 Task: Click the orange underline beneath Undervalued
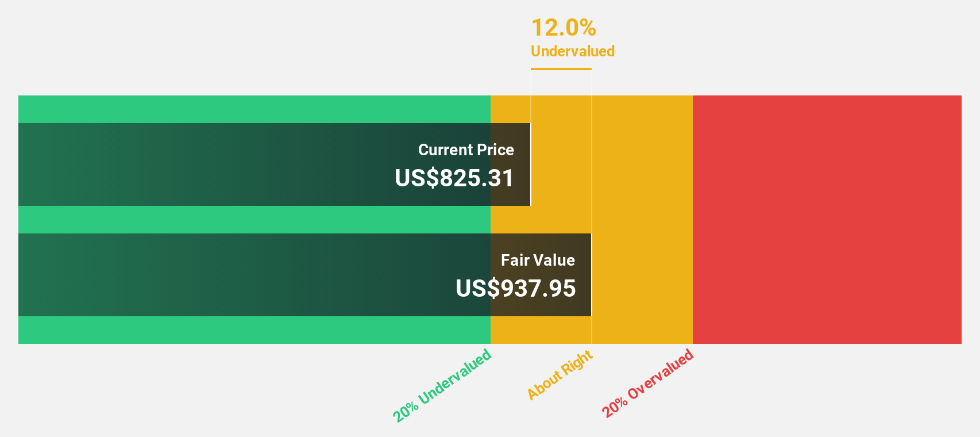coord(561,69)
